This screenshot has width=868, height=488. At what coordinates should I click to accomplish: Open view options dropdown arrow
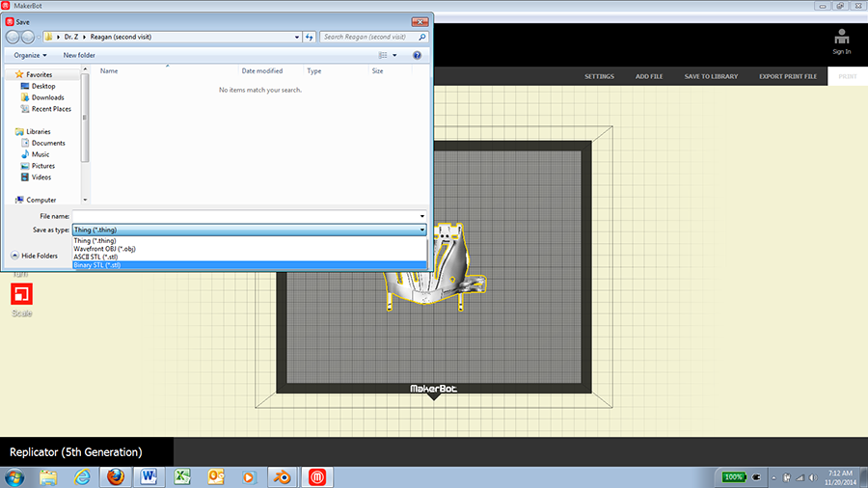pos(394,55)
